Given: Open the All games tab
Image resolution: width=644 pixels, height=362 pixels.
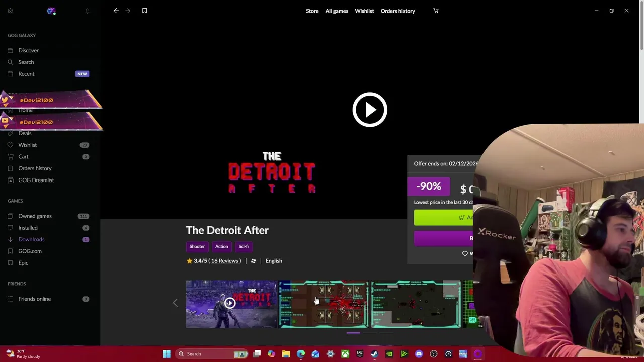Looking at the screenshot, I should tap(337, 11).
